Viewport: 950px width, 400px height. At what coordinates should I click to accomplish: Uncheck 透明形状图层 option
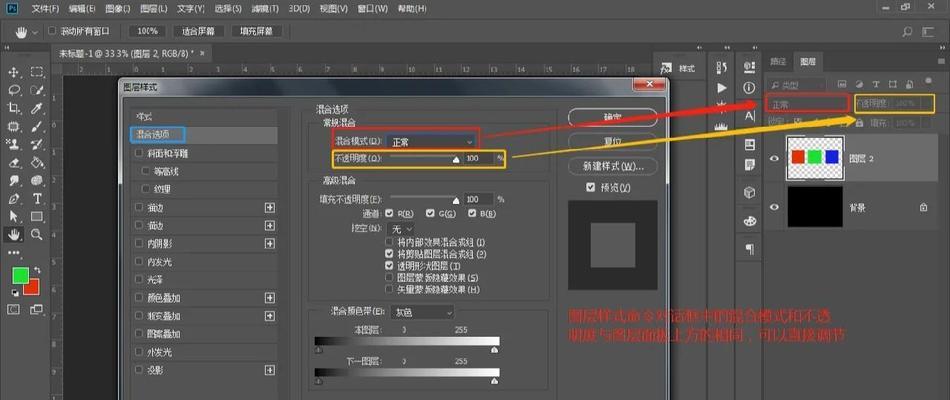(x=389, y=265)
